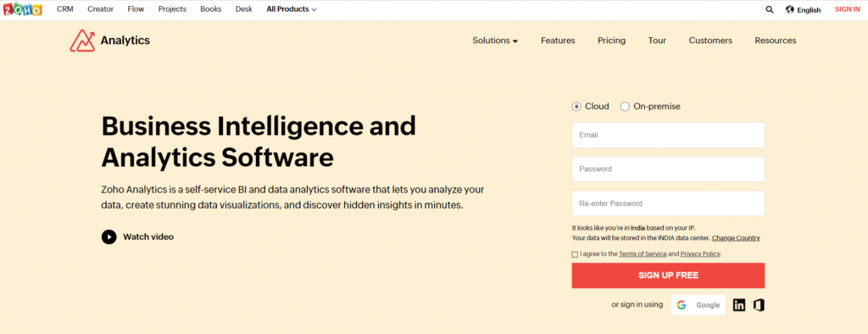Viewport: 868px width, 334px height.
Task: Go to CRM product
Action: pos(64,9)
